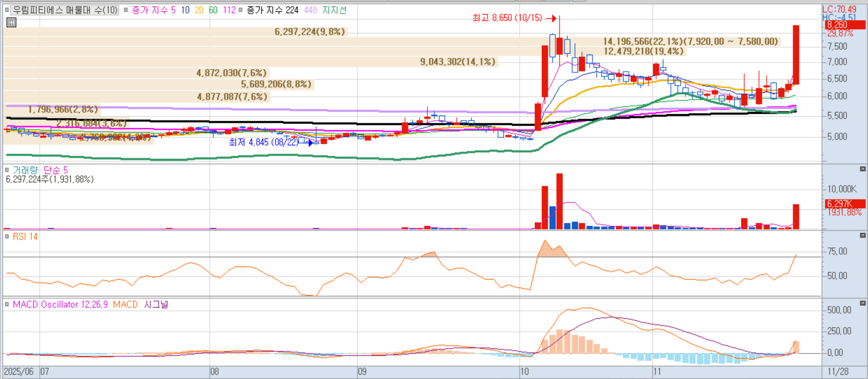Click the 75.00 RSI axis tick
The image size is (868, 379).
[x=837, y=251]
